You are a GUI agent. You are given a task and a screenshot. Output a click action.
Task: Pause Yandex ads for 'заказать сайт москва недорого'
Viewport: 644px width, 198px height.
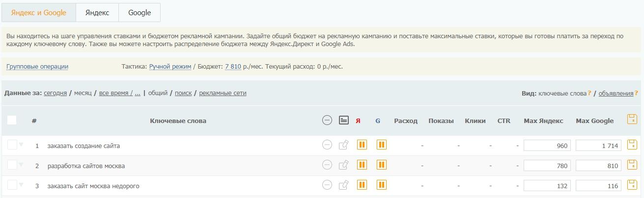click(x=362, y=185)
